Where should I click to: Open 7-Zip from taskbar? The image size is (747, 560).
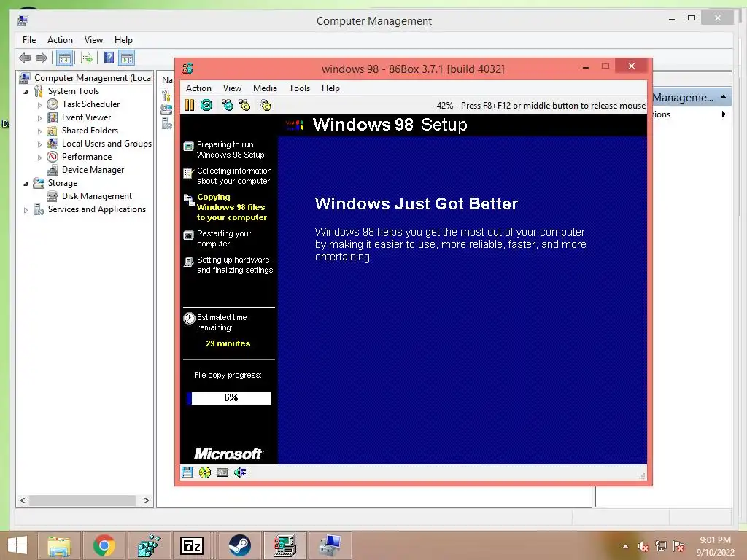[x=192, y=545]
